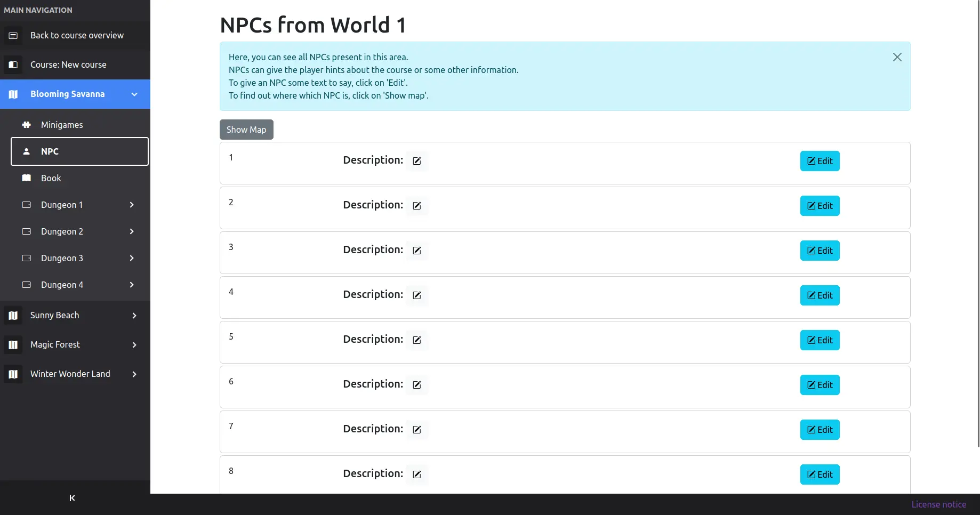The width and height of the screenshot is (980, 515).
Task: Click the pencil icon beside NPC 7 description
Action: [417, 430]
